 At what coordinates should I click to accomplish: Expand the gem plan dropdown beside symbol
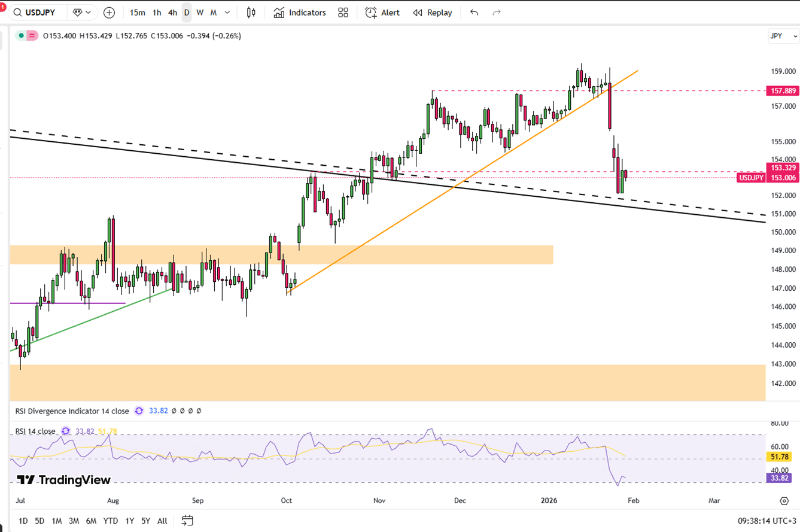pyautogui.click(x=83, y=13)
